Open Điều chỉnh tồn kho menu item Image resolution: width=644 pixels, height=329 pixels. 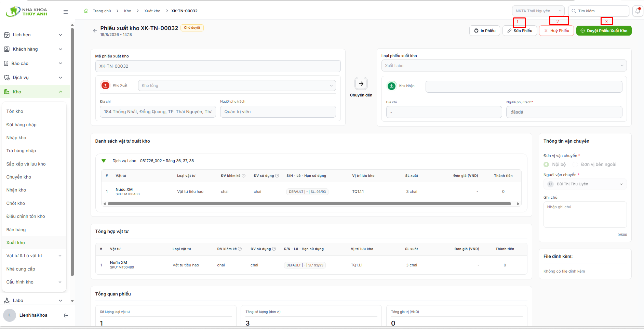(x=26, y=216)
